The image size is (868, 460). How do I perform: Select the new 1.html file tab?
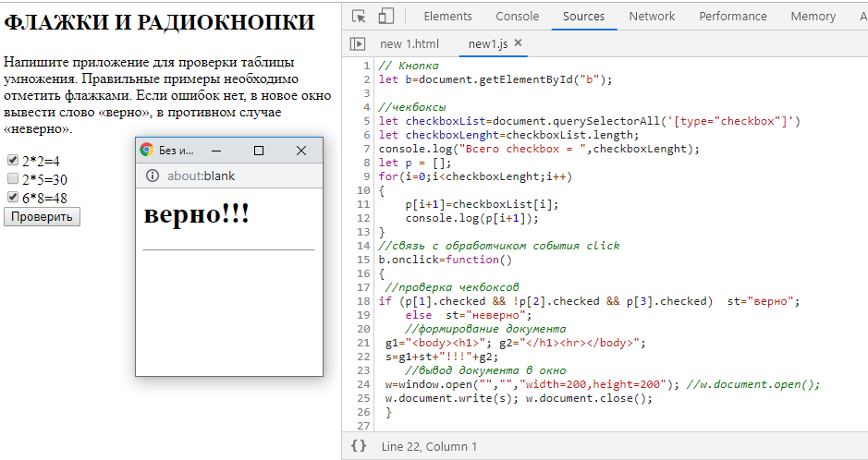[410, 43]
